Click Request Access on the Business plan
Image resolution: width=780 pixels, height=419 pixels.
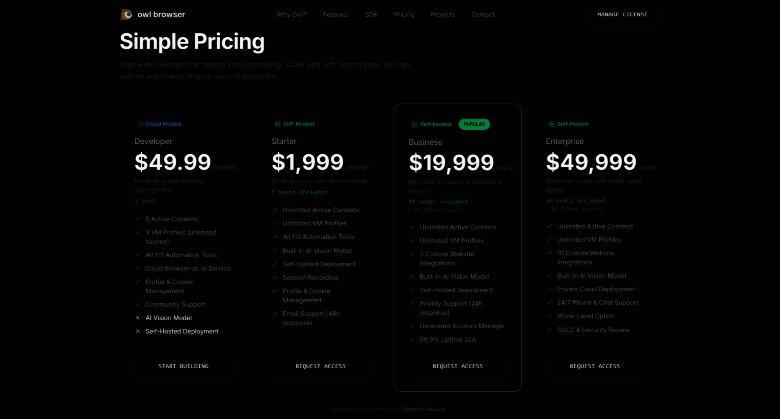(458, 366)
